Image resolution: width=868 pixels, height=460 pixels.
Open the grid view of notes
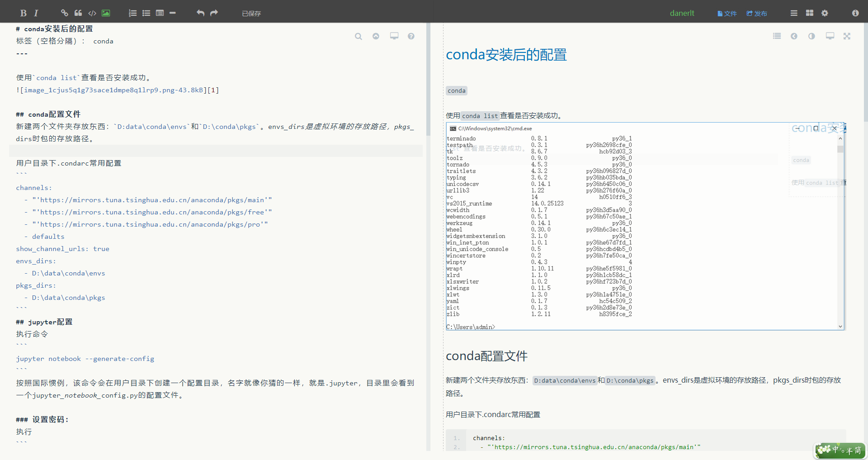pos(810,13)
